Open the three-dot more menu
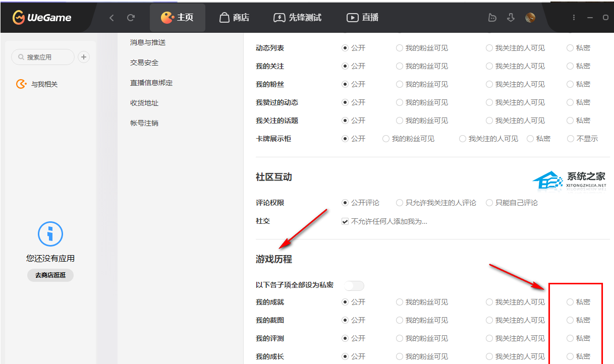The width and height of the screenshot is (614, 364). coord(574,18)
